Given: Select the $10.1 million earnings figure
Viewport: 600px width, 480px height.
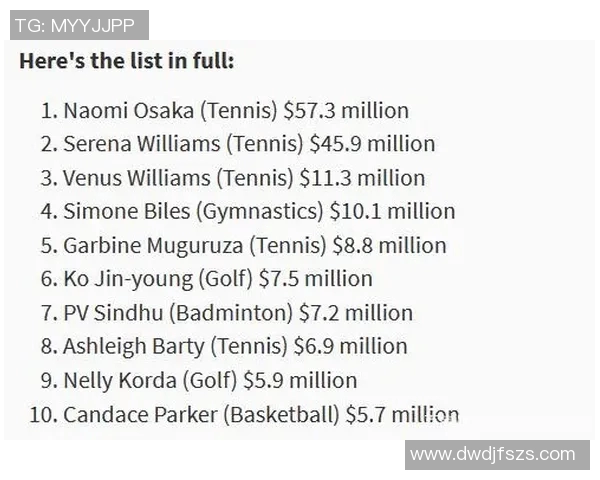Looking at the screenshot, I should (392, 211).
